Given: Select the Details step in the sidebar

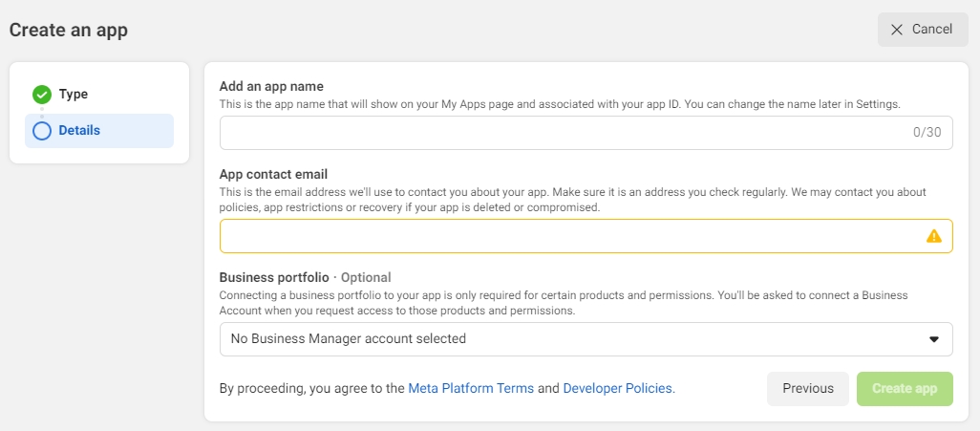Looking at the screenshot, I should click(x=79, y=131).
